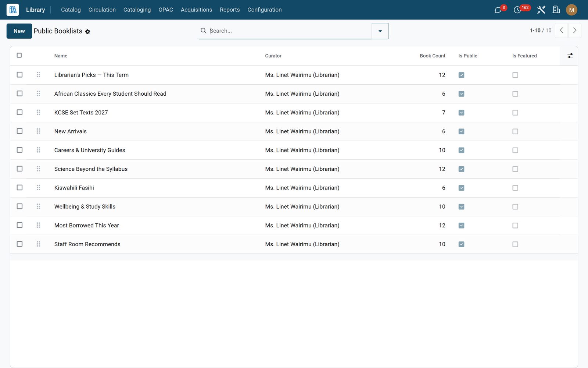Sort by the Name column header
Viewport: 588px width, 368px height.
click(x=61, y=56)
